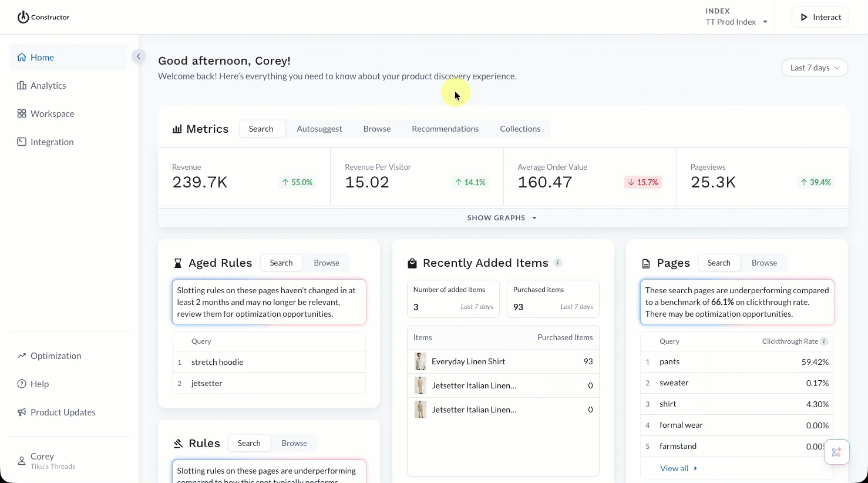The image size is (868, 483).
Task: Click Average Order Value 160.47
Action: pos(545,182)
